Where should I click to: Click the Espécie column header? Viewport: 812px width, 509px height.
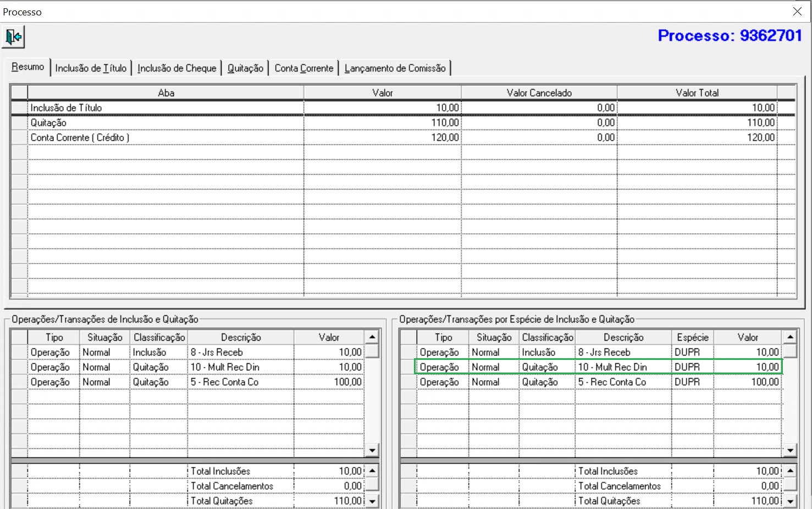693,337
